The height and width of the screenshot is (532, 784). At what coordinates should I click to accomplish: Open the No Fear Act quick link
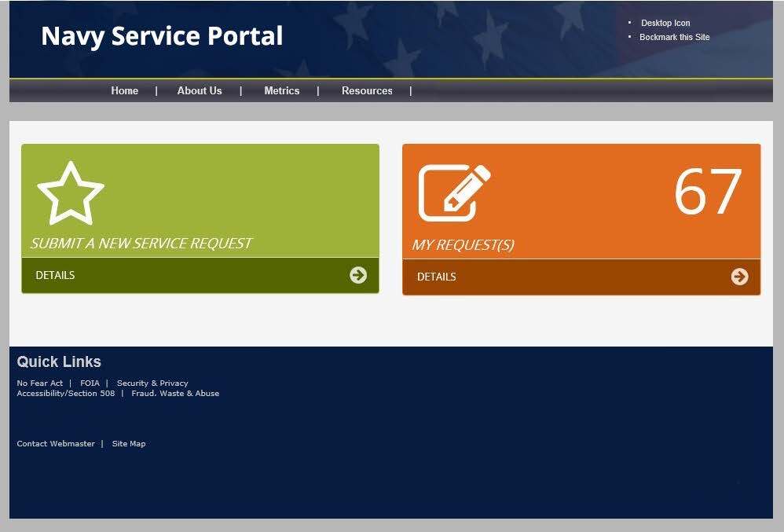point(40,383)
